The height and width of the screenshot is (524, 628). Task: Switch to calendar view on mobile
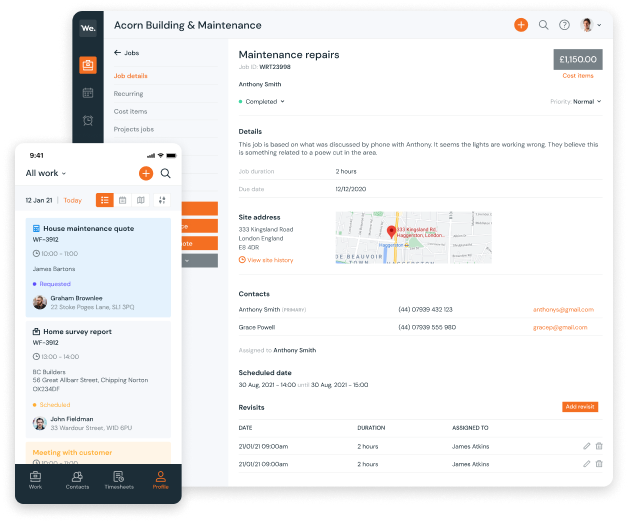pos(123,200)
